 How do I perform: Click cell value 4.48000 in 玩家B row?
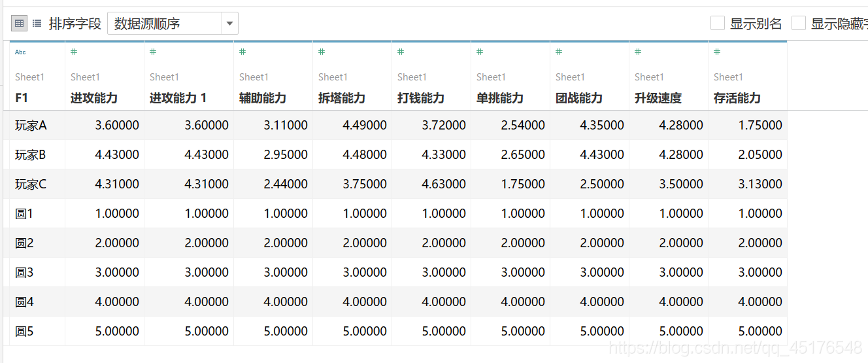tap(365, 154)
